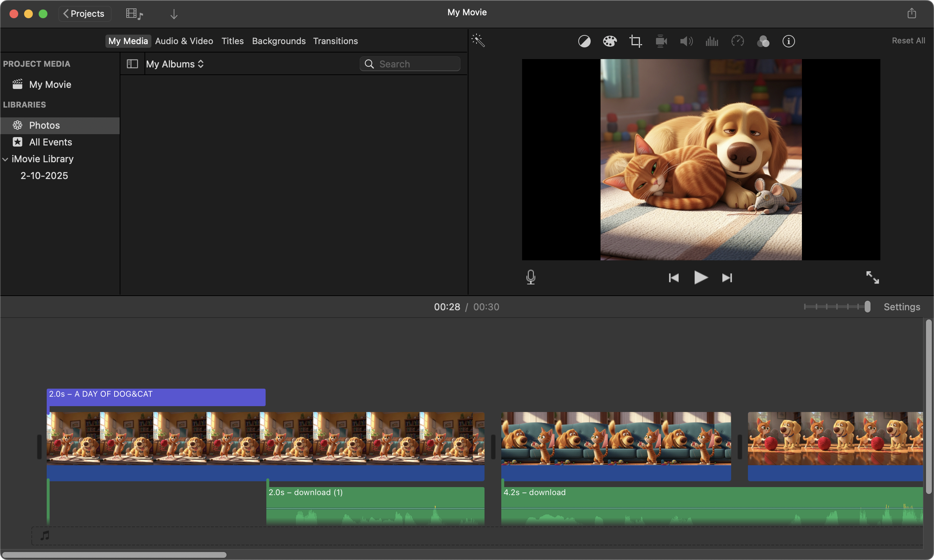The height and width of the screenshot is (560, 934).
Task: Toggle the libraries sidebar visibility
Action: click(x=132, y=64)
